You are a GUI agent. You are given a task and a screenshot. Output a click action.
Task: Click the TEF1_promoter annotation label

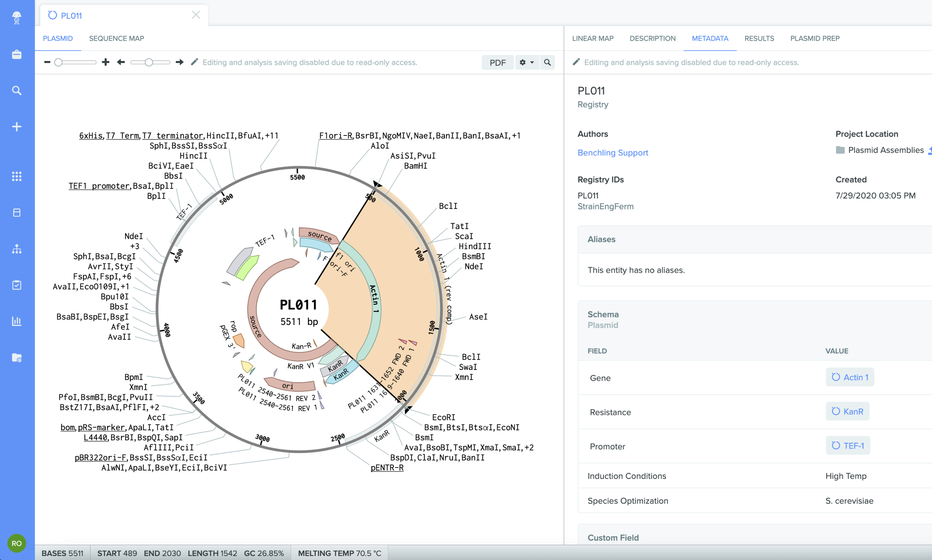pyautogui.click(x=99, y=186)
